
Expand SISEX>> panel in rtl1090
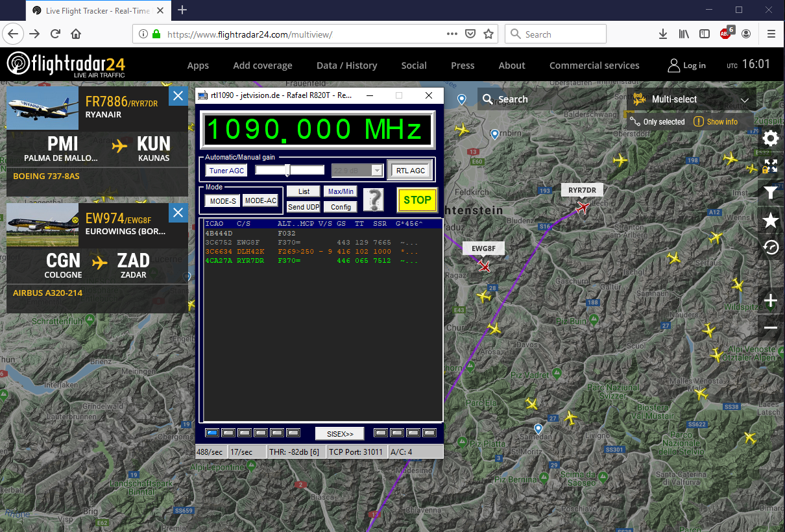click(x=340, y=433)
